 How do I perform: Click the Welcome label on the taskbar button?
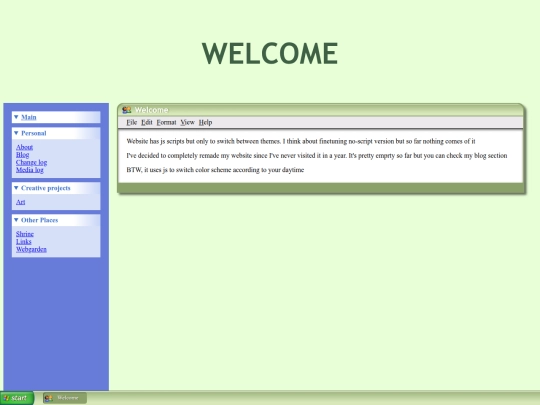pos(68,398)
